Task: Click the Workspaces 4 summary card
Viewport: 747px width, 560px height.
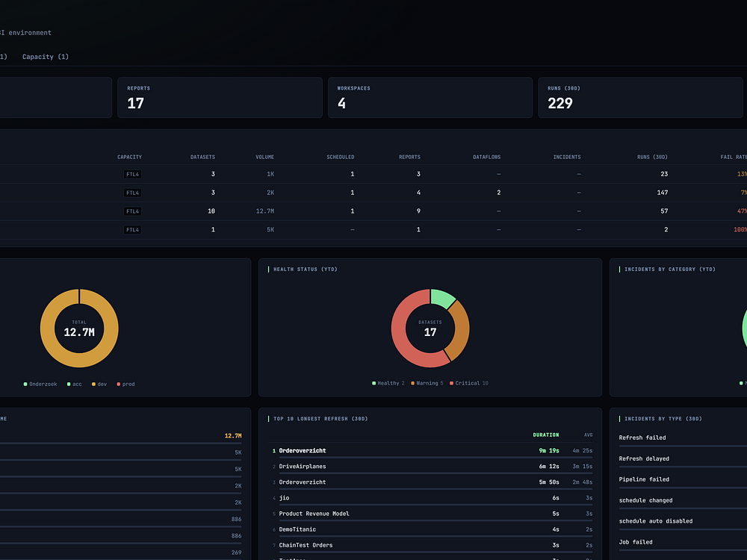Action: [430, 98]
